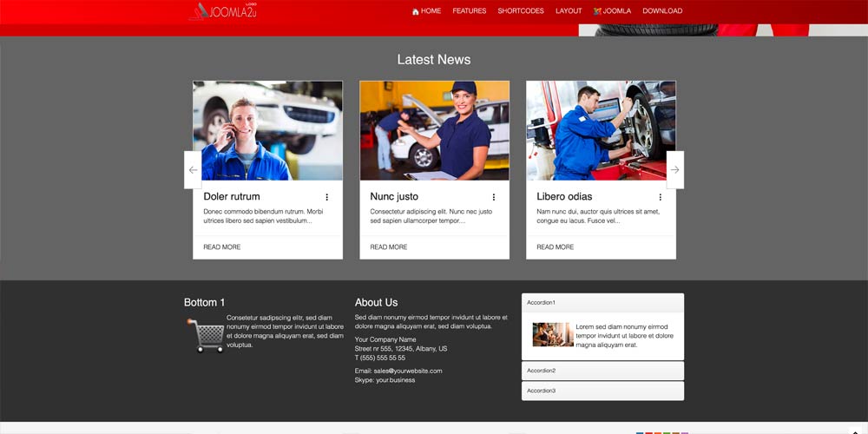Select the LAYOUT menu item
This screenshot has height=434, width=868.
click(x=569, y=11)
